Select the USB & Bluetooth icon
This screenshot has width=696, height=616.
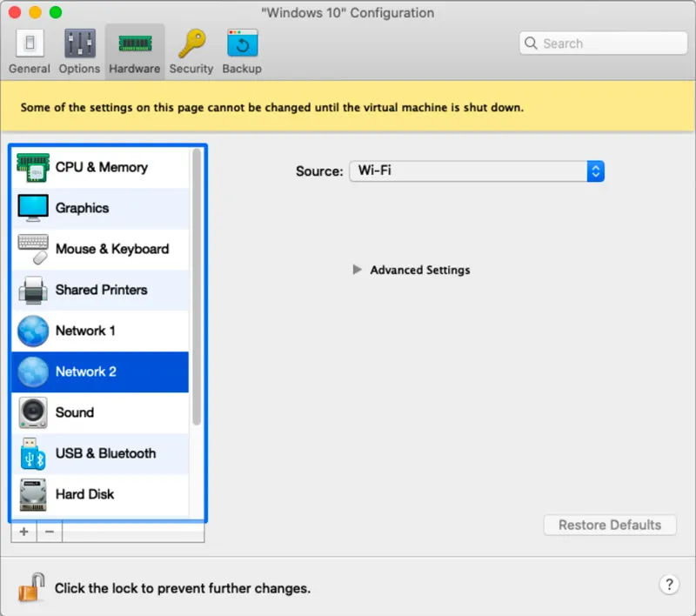coord(33,453)
